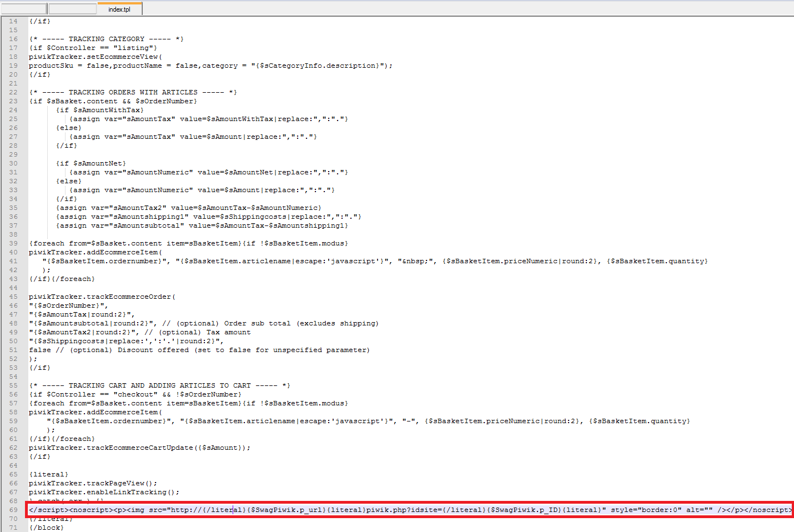Click the foreach line numbered 39
The height and width of the screenshot is (532, 794).
(x=189, y=243)
